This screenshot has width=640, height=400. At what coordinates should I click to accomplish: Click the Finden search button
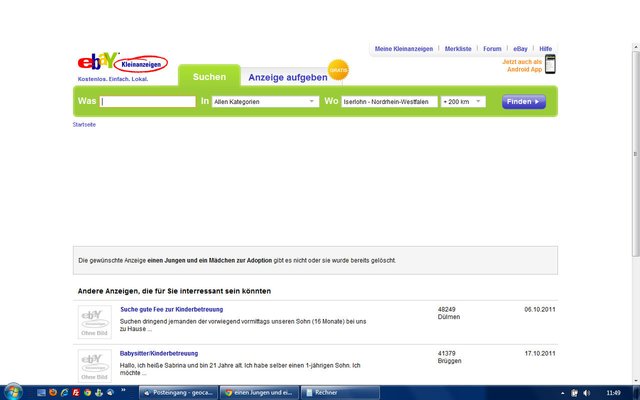click(524, 102)
